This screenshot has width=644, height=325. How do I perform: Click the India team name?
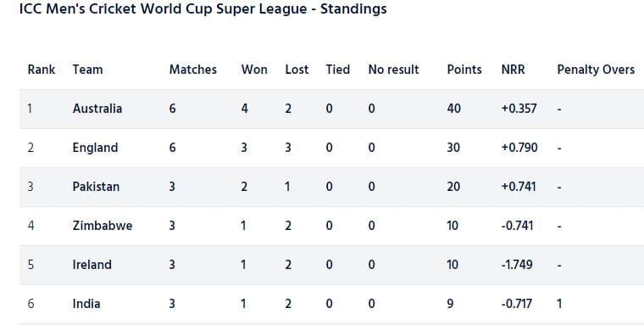(86, 304)
